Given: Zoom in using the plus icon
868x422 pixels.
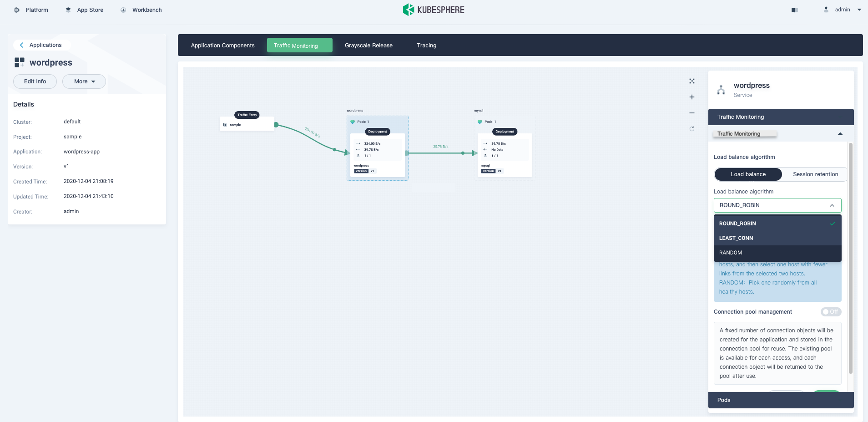Looking at the screenshot, I should (691, 97).
